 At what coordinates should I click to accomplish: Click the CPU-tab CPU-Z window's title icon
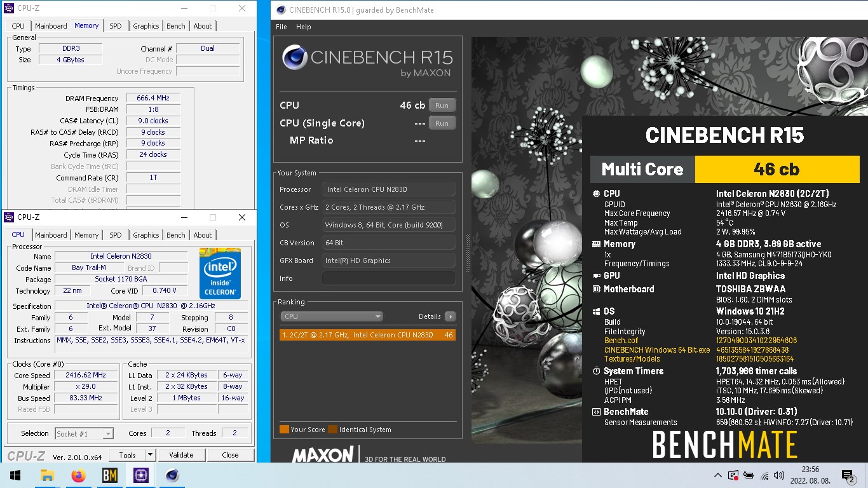[9, 217]
